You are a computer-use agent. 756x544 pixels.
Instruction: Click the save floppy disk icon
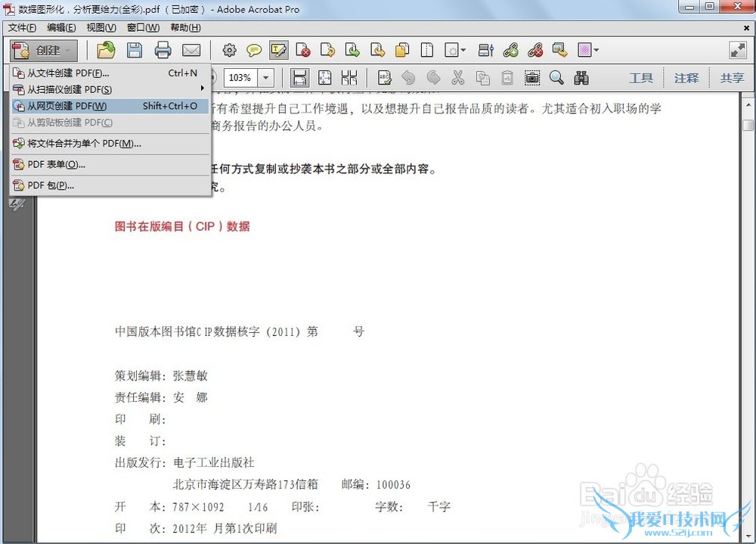pos(135,50)
